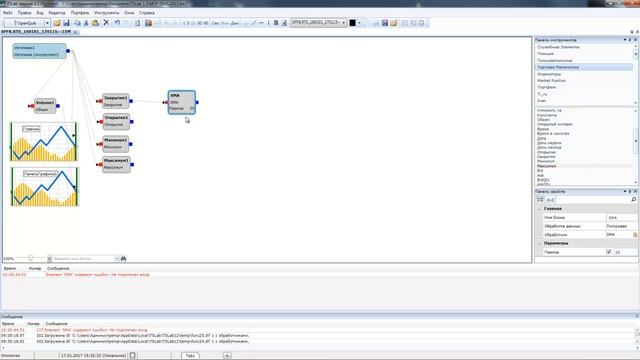The image size is (640, 360).
Task: Select Market Position category
Action: click(551, 80)
